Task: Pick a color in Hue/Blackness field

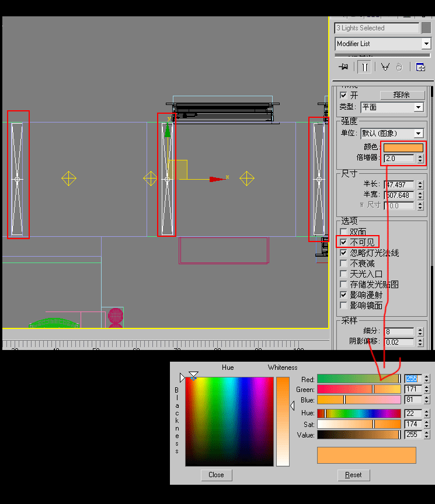Action: (x=229, y=421)
